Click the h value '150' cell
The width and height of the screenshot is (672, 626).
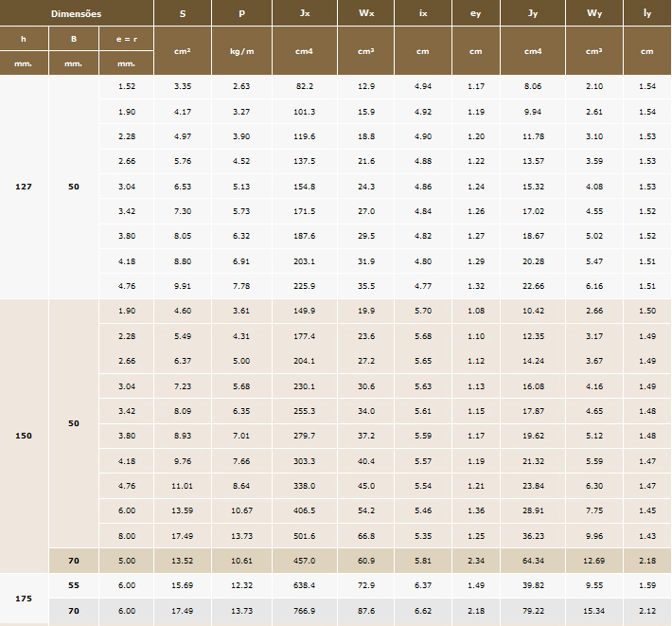point(24,436)
